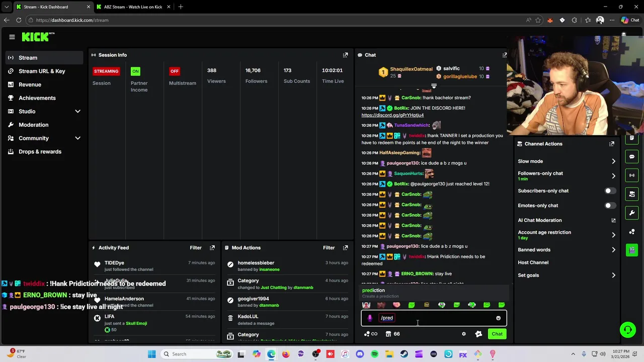Select the Host Channel action

tap(533, 262)
